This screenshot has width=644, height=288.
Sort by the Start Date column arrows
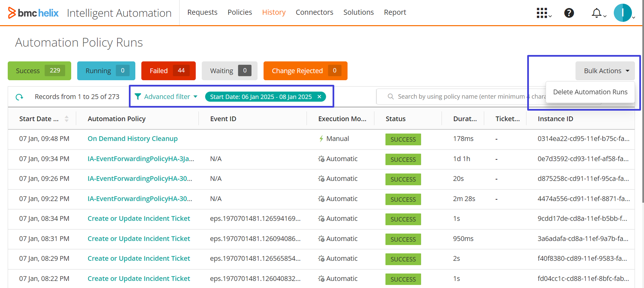[x=66, y=119]
